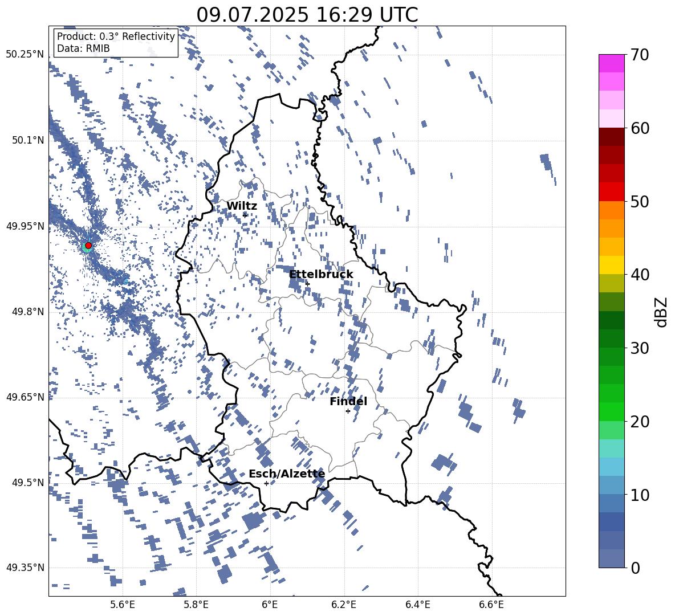The height and width of the screenshot is (616, 675).
Task: Click the 6.2°E longitude label
Action: pyautogui.click(x=344, y=605)
